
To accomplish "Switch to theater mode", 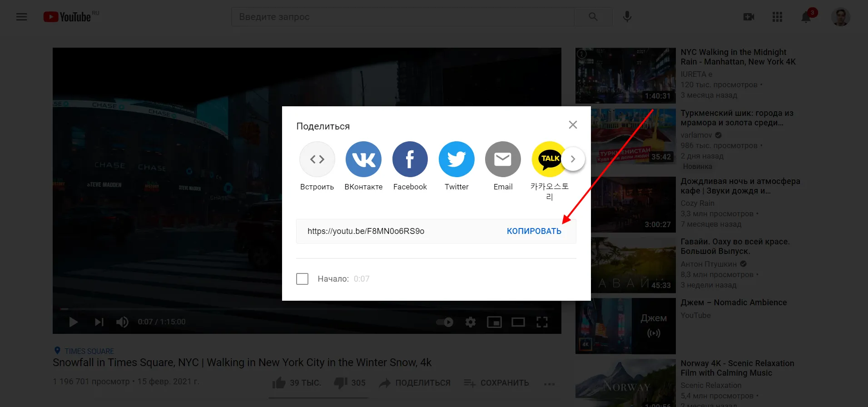I will (x=518, y=322).
